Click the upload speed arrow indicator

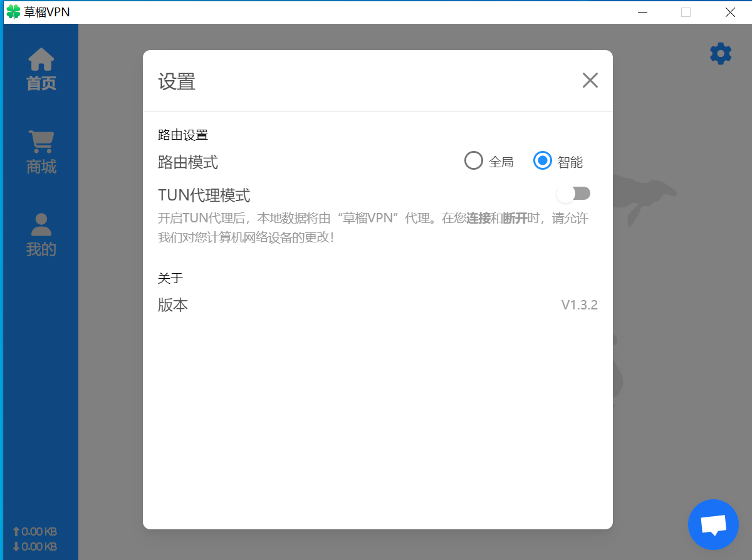click(16, 532)
